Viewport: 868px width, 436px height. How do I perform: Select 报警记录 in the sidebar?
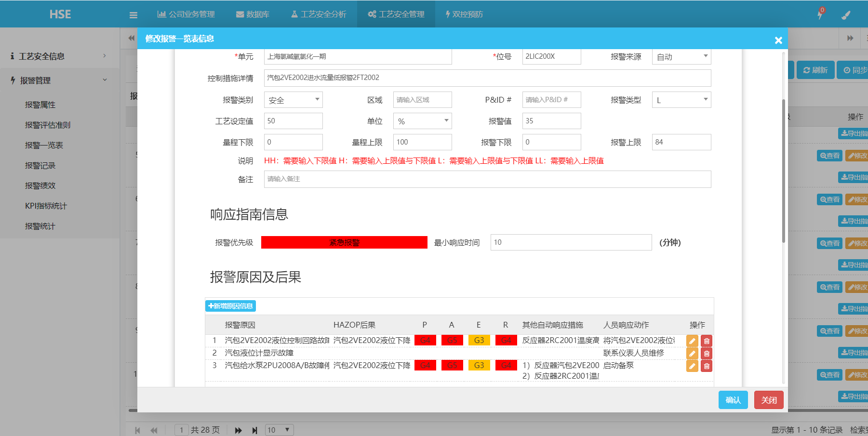pos(40,166)
